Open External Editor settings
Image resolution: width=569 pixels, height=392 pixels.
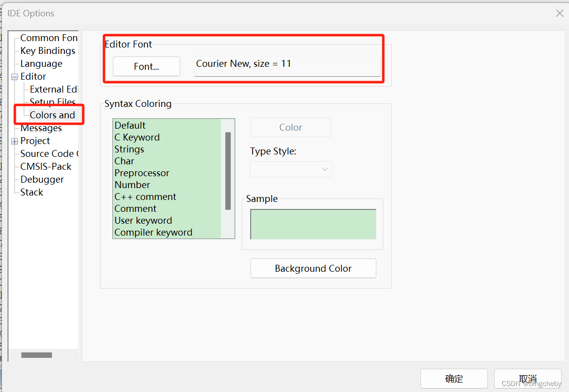[53, 89]
